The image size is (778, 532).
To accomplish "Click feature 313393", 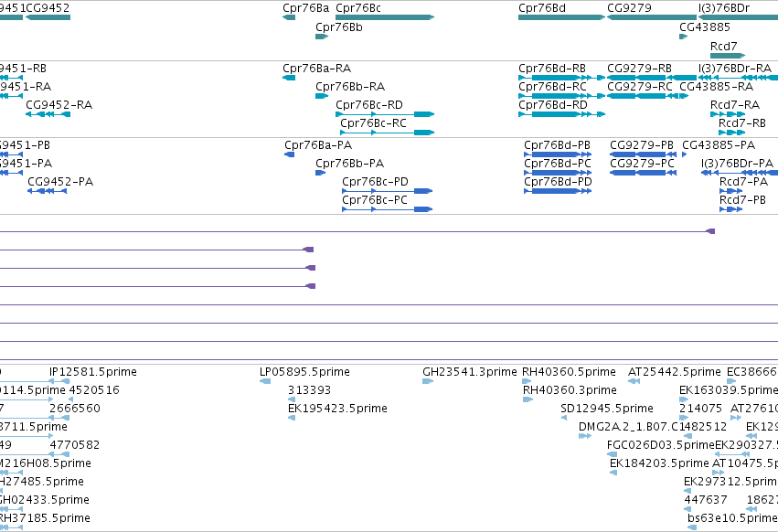I will [x=292, y=399].
